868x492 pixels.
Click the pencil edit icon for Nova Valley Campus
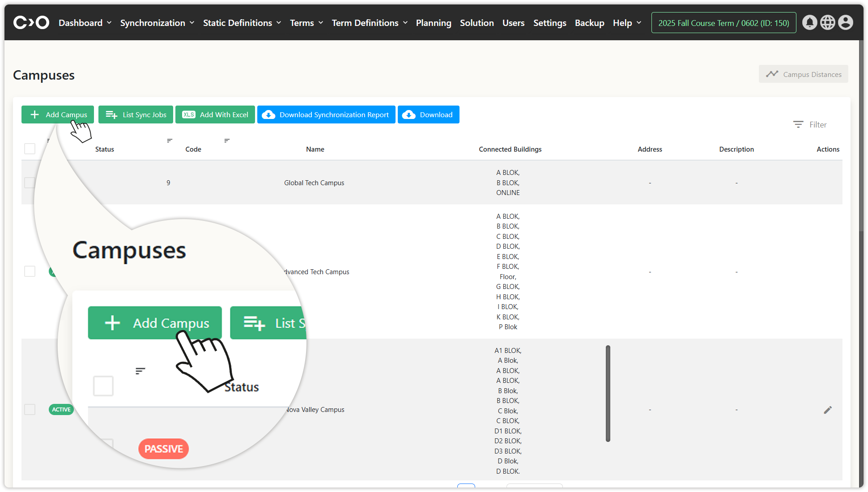828,410
